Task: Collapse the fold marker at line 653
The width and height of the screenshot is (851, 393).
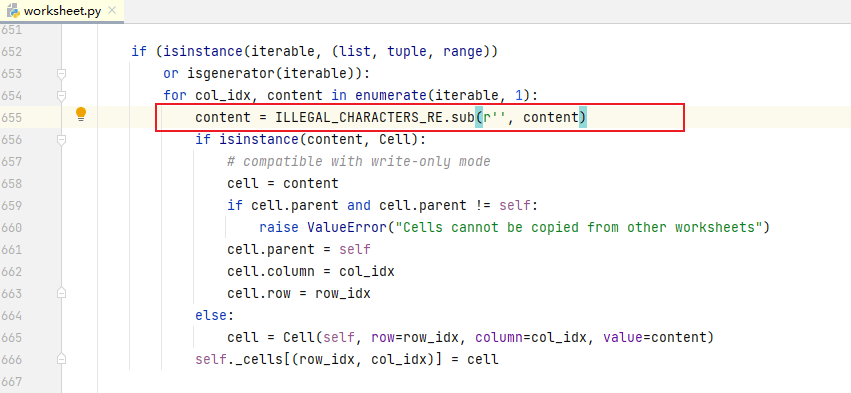Action: tap(61, 73)
